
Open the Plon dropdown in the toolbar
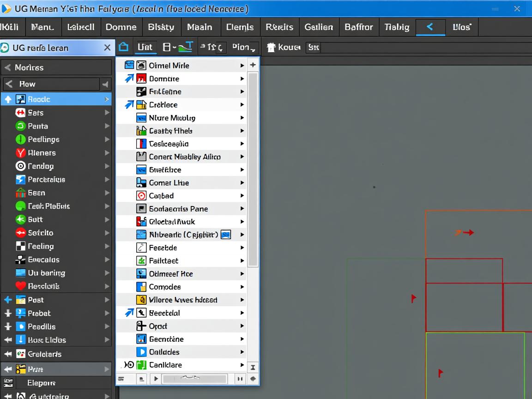(x=245, y=47)
